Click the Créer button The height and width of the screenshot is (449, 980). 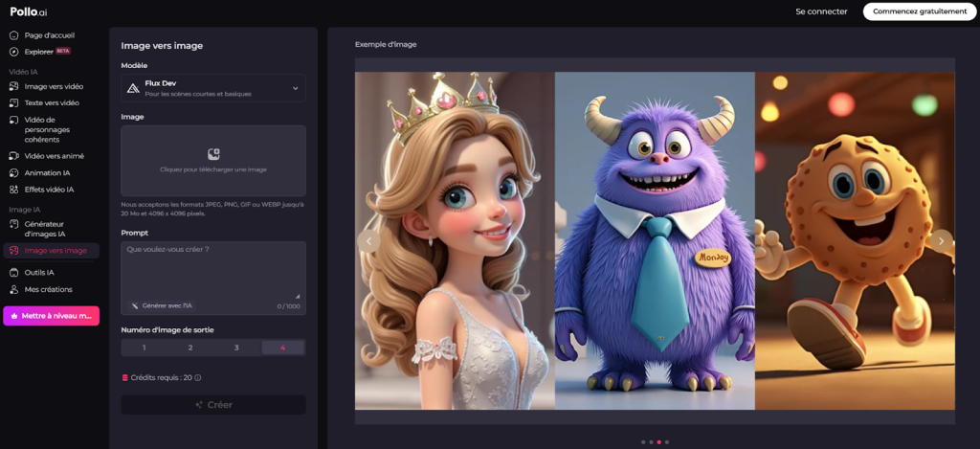click(x=213, y=405)
